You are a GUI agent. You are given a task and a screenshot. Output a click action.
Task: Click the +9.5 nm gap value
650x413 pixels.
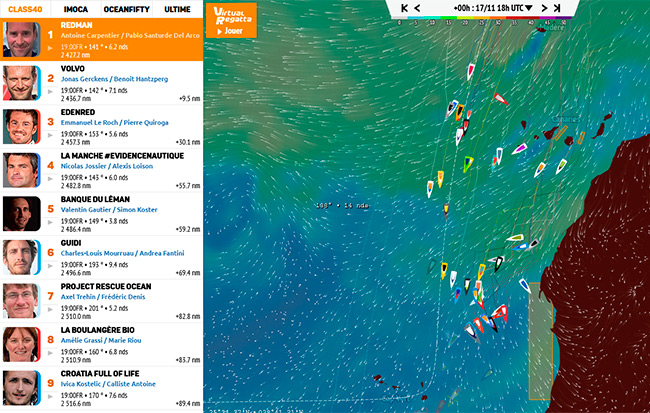[x=190, y=99]
